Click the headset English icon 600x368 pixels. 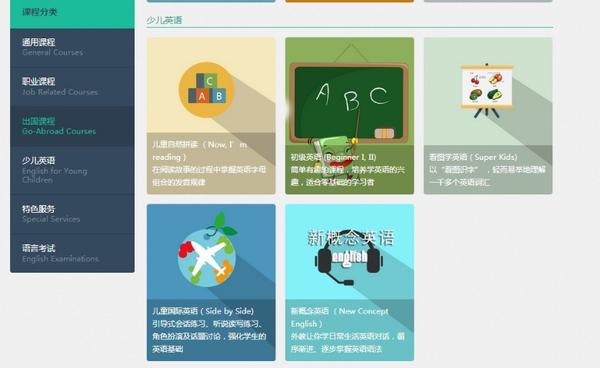pos(349,257)
